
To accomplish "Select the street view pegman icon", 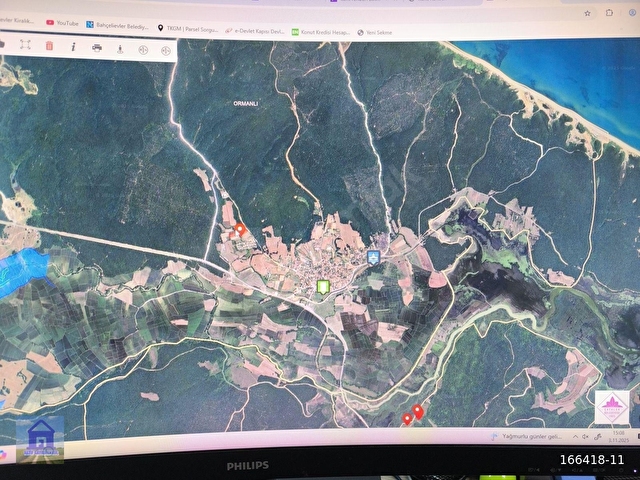I will pos(120,49).
